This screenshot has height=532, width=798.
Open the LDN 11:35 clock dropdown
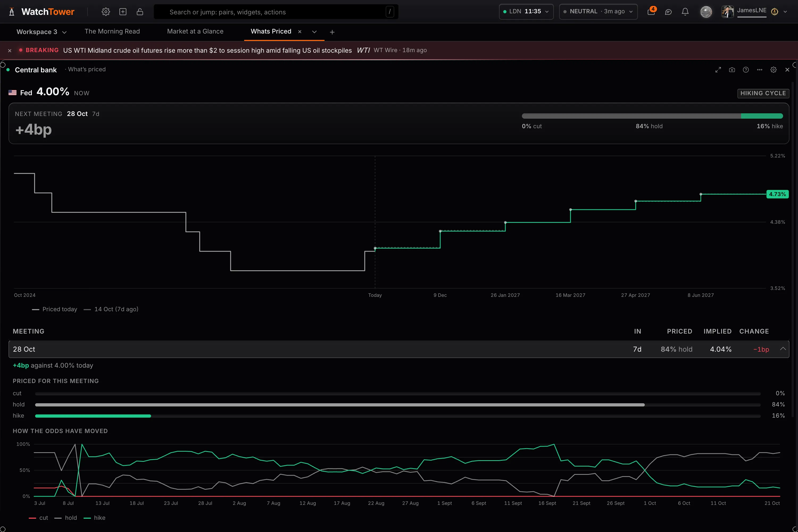point(526,11)
